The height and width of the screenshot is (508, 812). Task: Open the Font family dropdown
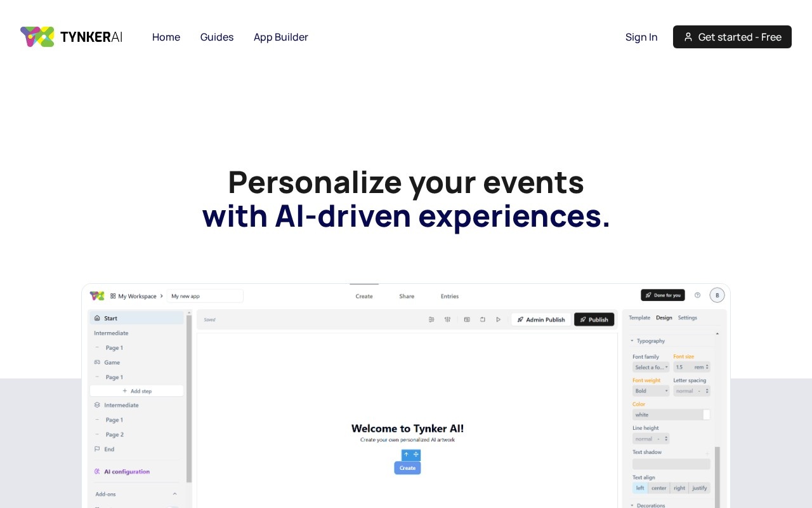click(x=651, y=367)
